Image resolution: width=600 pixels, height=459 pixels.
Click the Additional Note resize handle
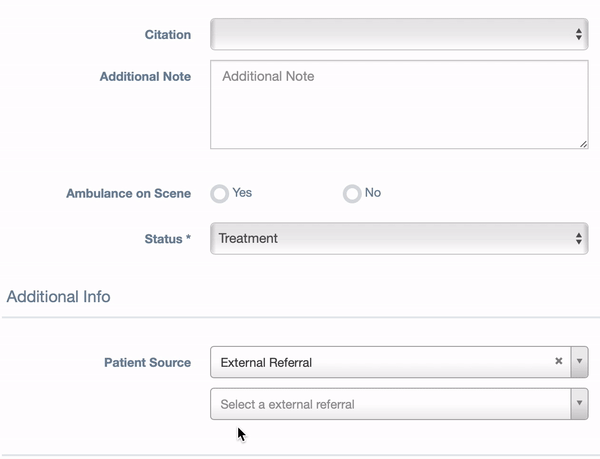583,144
